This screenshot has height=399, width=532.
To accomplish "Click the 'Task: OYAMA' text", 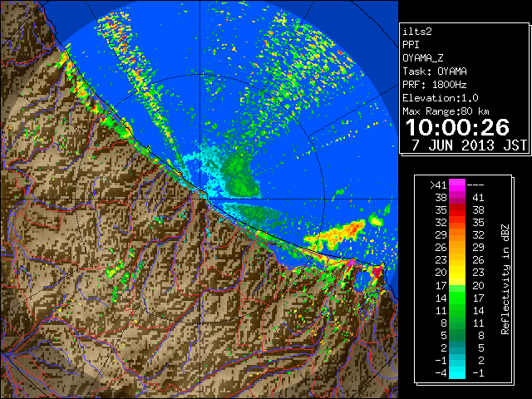I will pyautogui.click(x=435, y=71).
